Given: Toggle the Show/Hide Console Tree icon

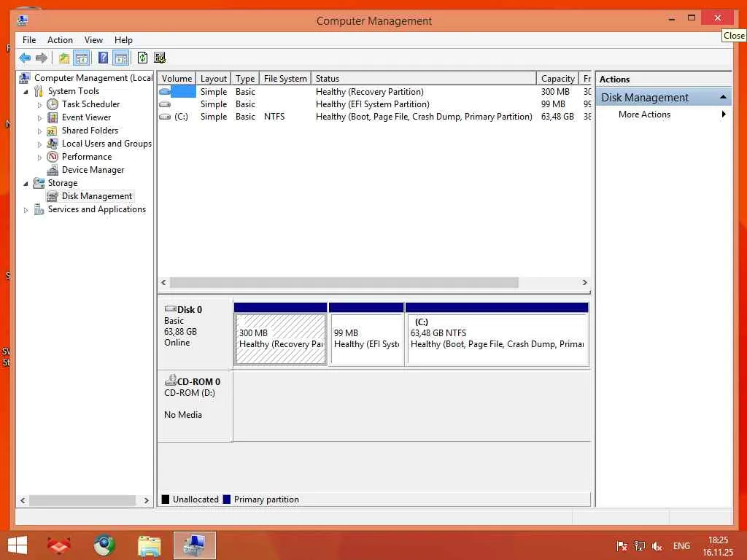Looking at the screenshot, I should (82, 58).
